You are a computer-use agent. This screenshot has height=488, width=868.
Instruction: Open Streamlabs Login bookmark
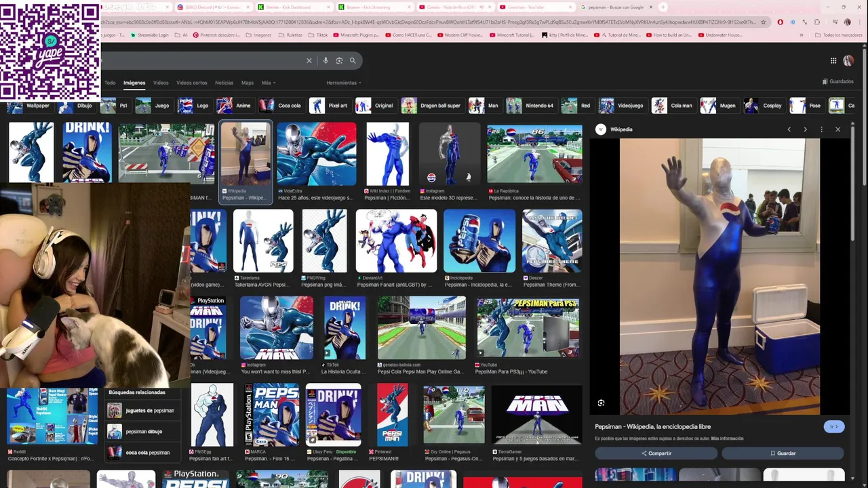[150, 35]
